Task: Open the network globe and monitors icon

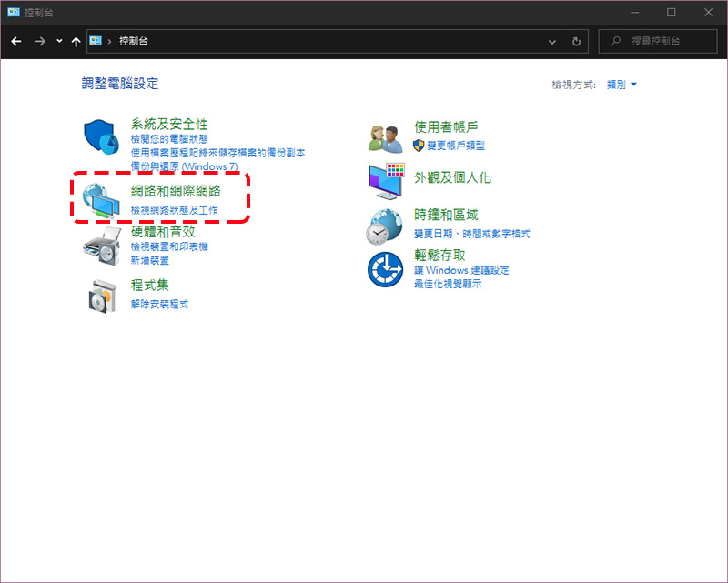Action: 101,201
